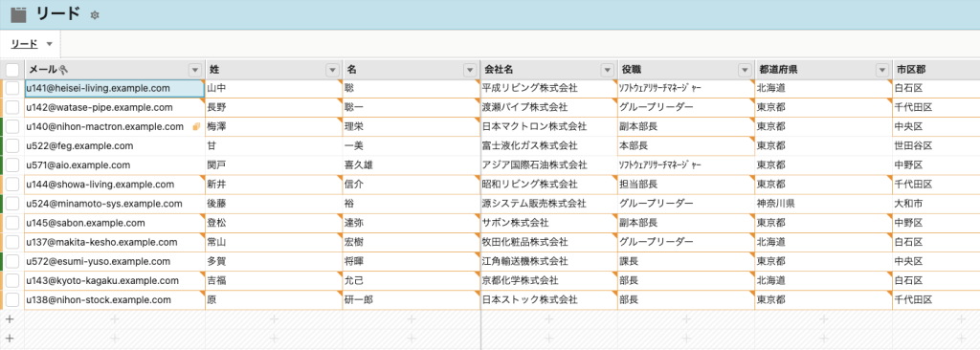Click the 市区郡 column header
The image size is (980, 350).
click(936, 70)
